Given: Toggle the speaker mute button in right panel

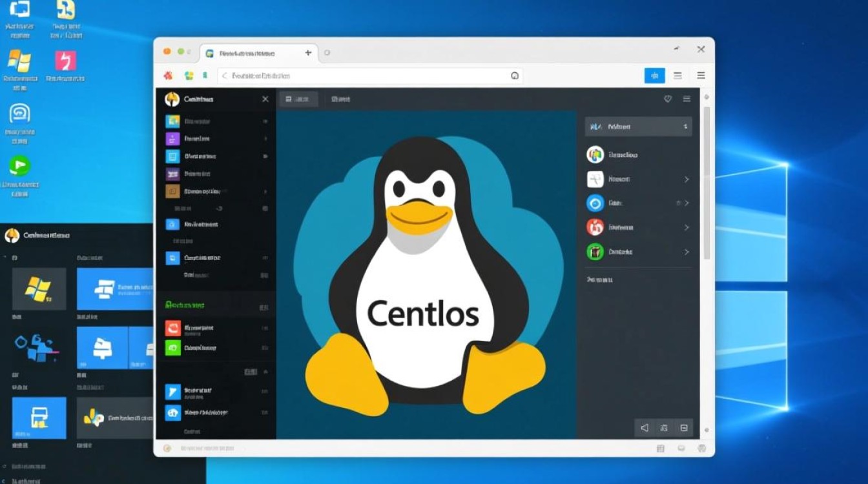Looking at the screenshot, I should click(644, 428).
